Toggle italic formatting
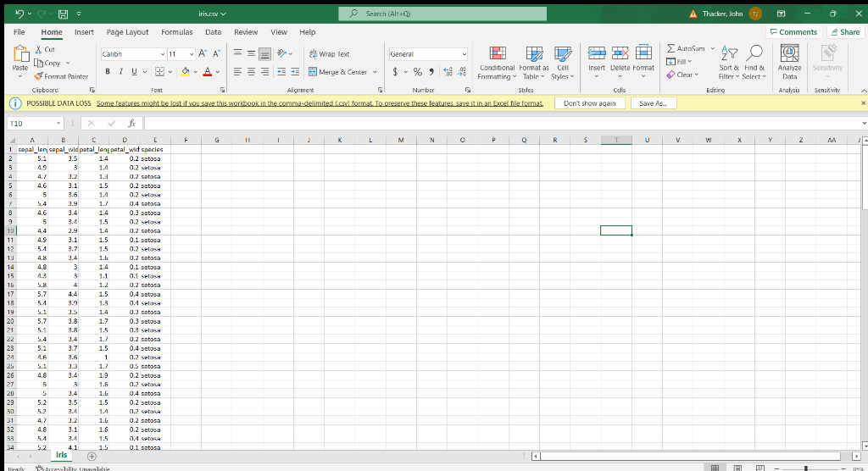 pos(120,71)
